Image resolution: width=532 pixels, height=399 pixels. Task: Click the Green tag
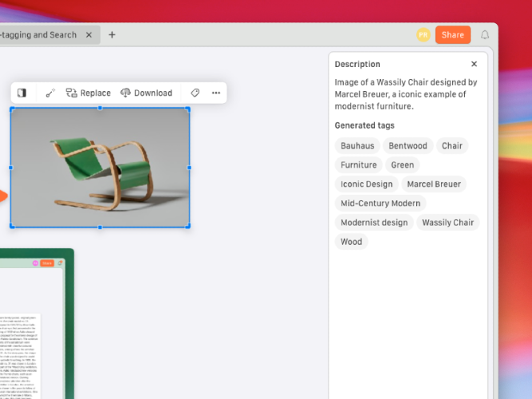point(403,164)
